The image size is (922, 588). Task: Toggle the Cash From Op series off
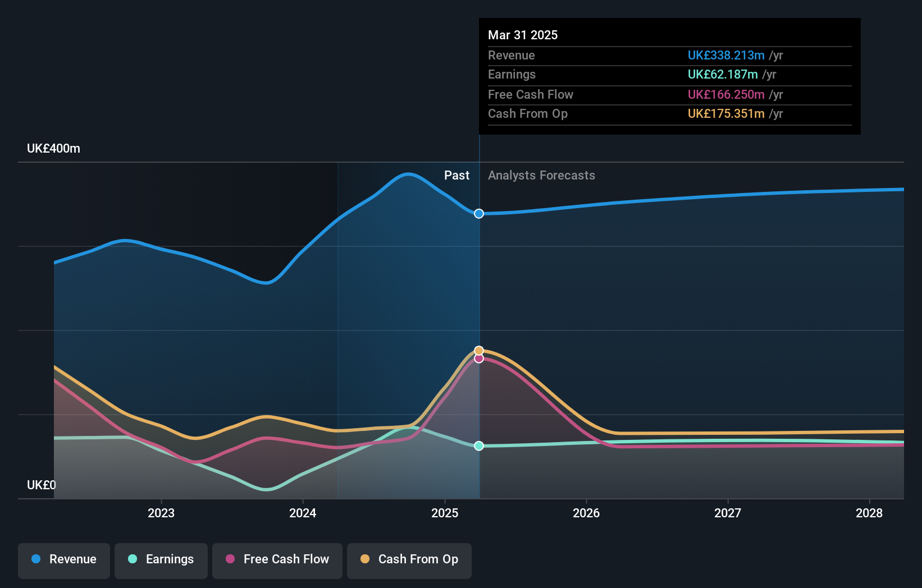click(x=409, y=559)
